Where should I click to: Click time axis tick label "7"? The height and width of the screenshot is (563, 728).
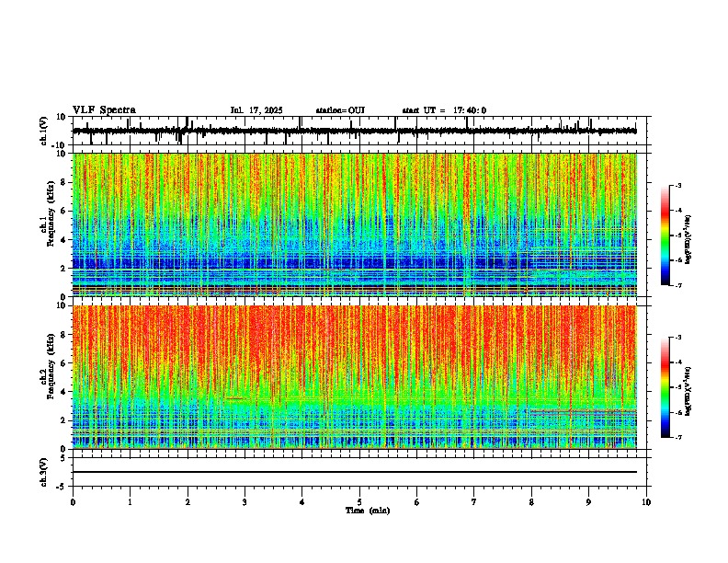474,502
